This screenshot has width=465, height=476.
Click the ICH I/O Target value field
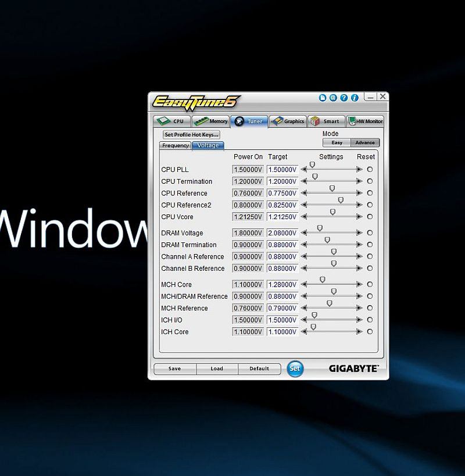coord(282,320)
